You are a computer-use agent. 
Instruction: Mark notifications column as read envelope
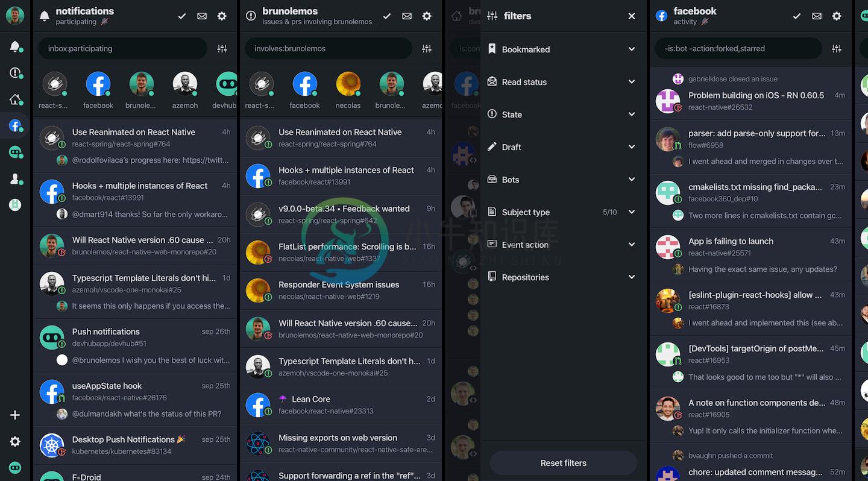pyautogui.click(x=202, y=16)
